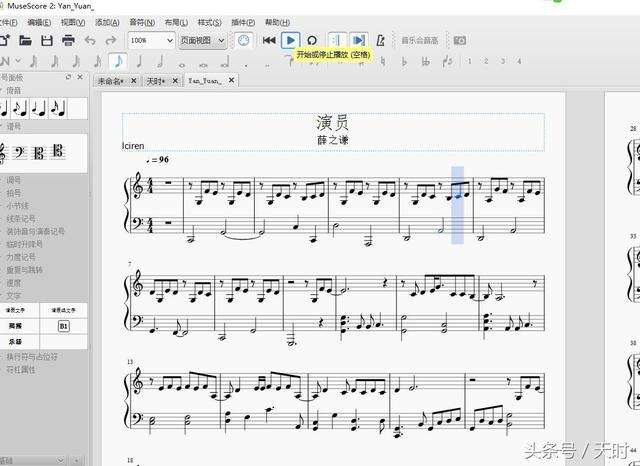Open the 视图 menu
640x466 pixels.
73,22
